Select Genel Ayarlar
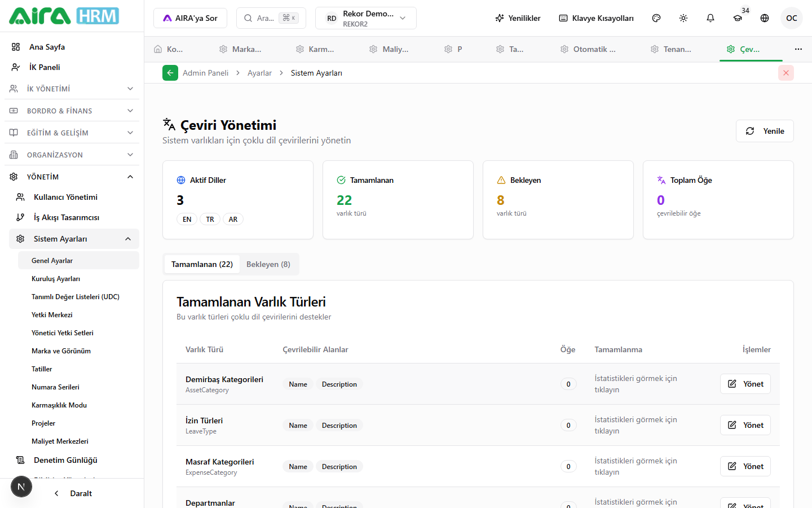This screenshot has height=508, width=812. point(78,260)
